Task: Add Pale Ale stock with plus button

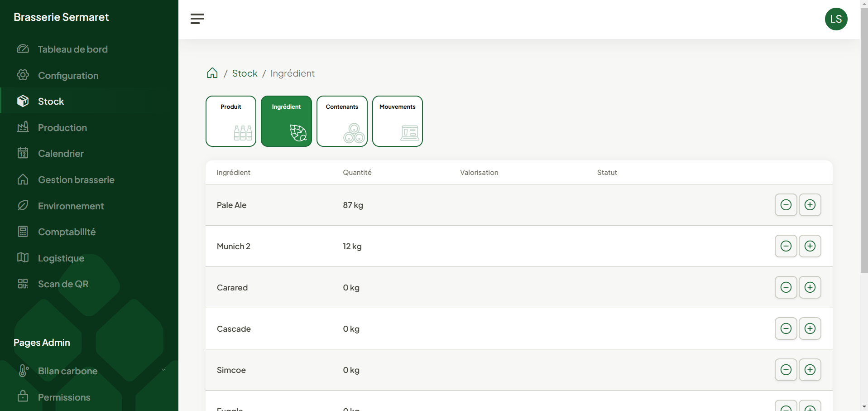Action: [x=810, y=205]
